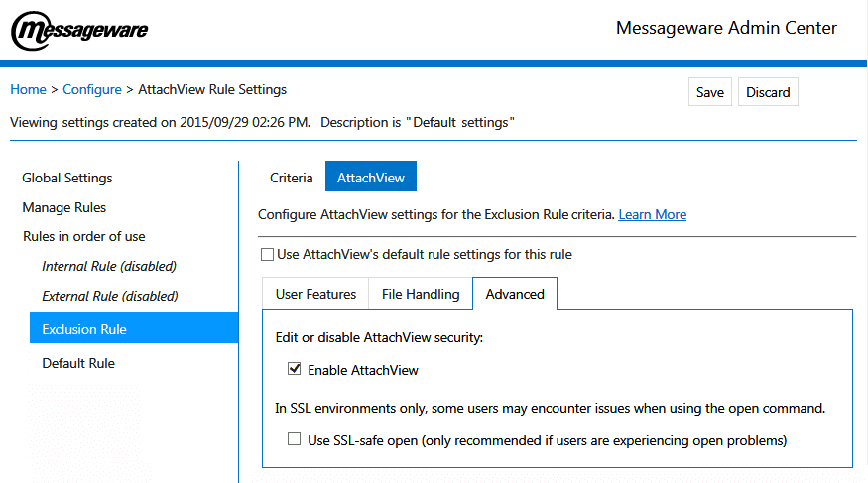The height and width of the screenshot is (483, 868).
Task: Select Rules in order of use
Action: pos(84,236)
